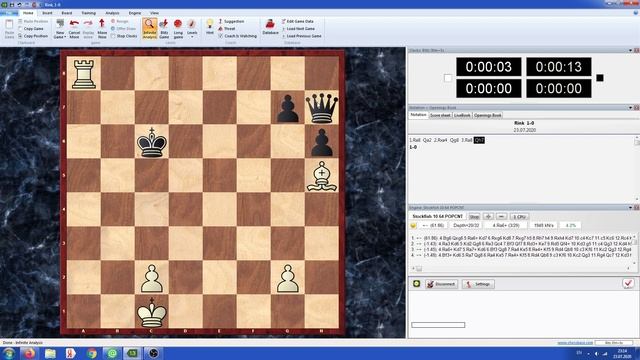Click the green chat status icon

pyautogui.click(x=416, y=284)
